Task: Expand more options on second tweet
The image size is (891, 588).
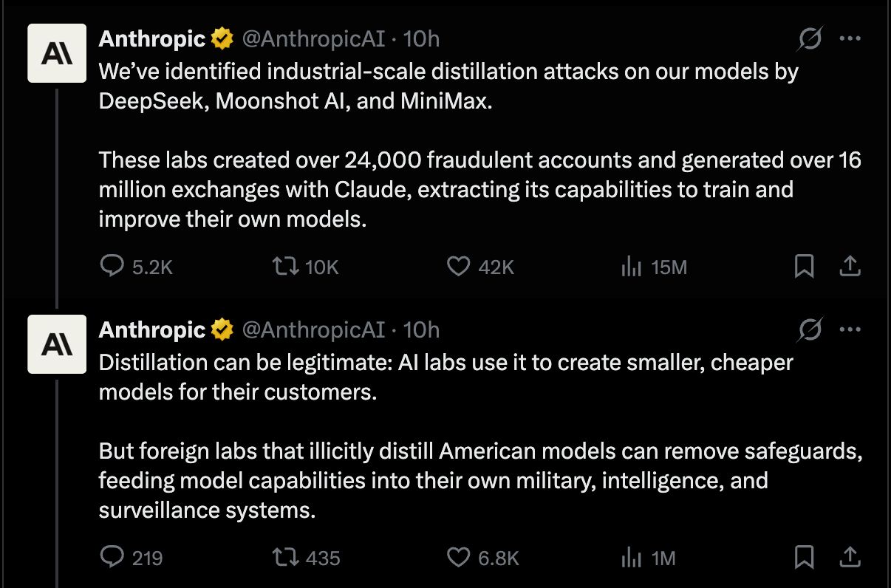Action: pyautogui.click(x=850, y=330)
